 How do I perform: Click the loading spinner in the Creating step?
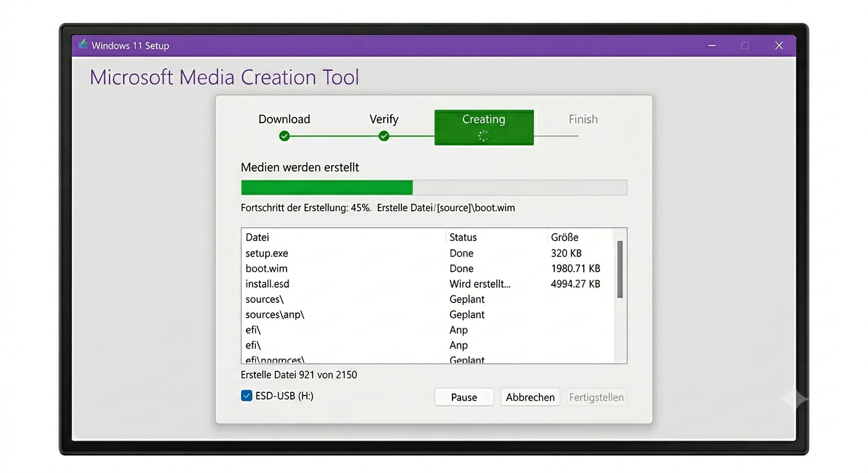click(x=484, y=136)
